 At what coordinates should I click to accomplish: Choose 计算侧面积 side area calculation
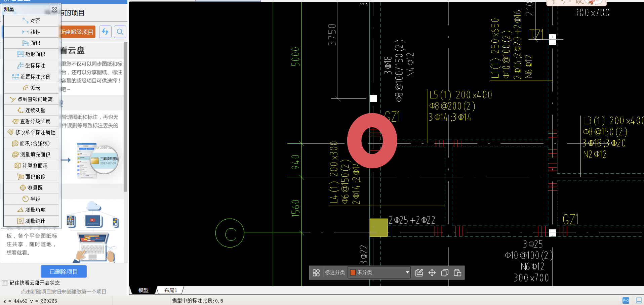(x=31, y=166)
